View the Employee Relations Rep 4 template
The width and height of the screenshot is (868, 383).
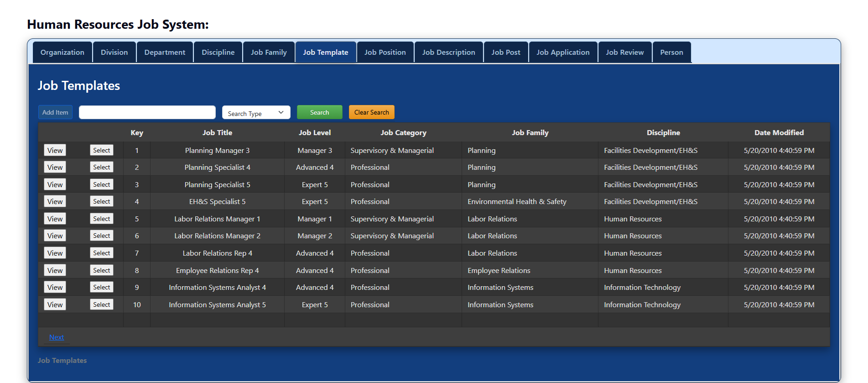(x=55, y=270)
